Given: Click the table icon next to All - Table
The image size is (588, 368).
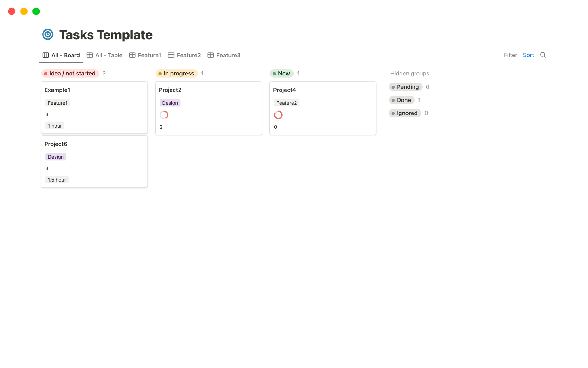Looking at the screenshot, I should point(89,55).
